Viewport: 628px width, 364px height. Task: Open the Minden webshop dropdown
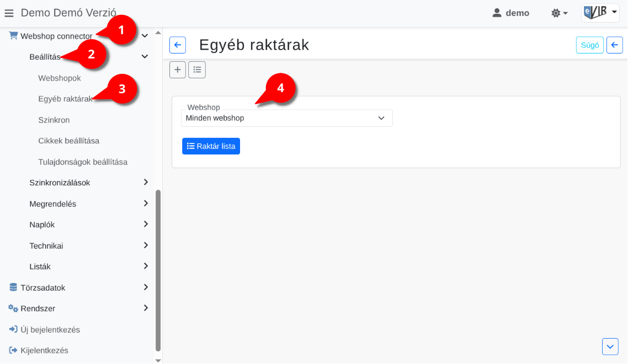click(286, 118)
